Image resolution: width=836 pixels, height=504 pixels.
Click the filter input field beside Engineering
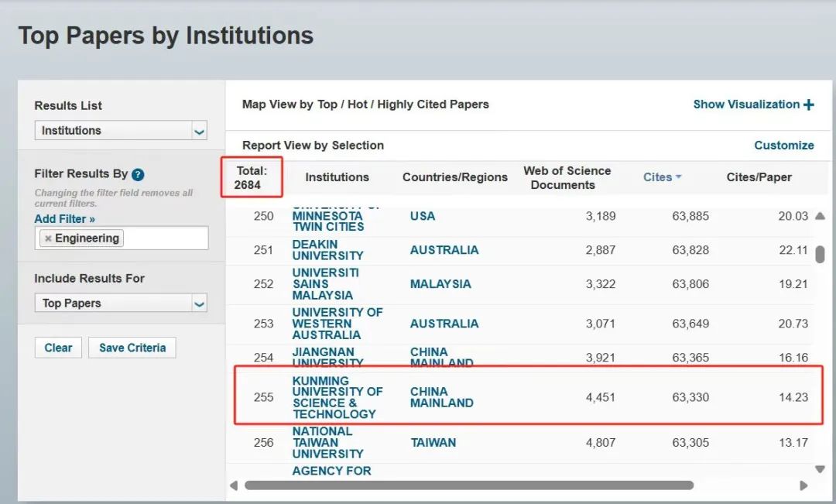(165, 238)
